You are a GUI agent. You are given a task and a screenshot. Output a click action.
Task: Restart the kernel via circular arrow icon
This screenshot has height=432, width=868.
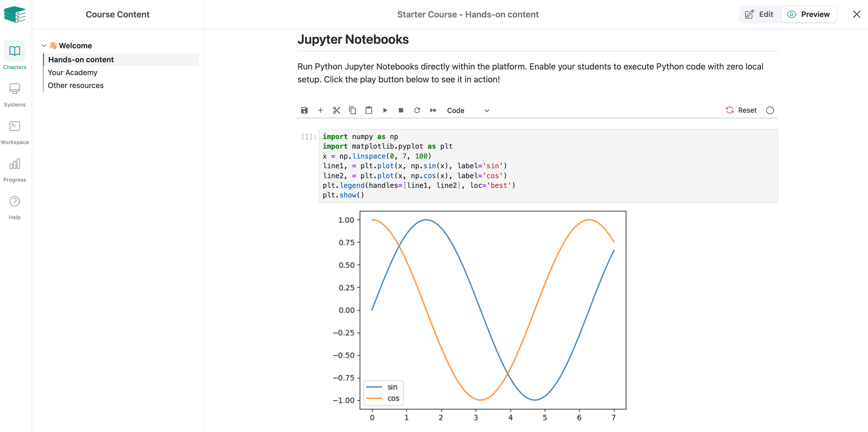pyautogui.click(x=417, y=111)
